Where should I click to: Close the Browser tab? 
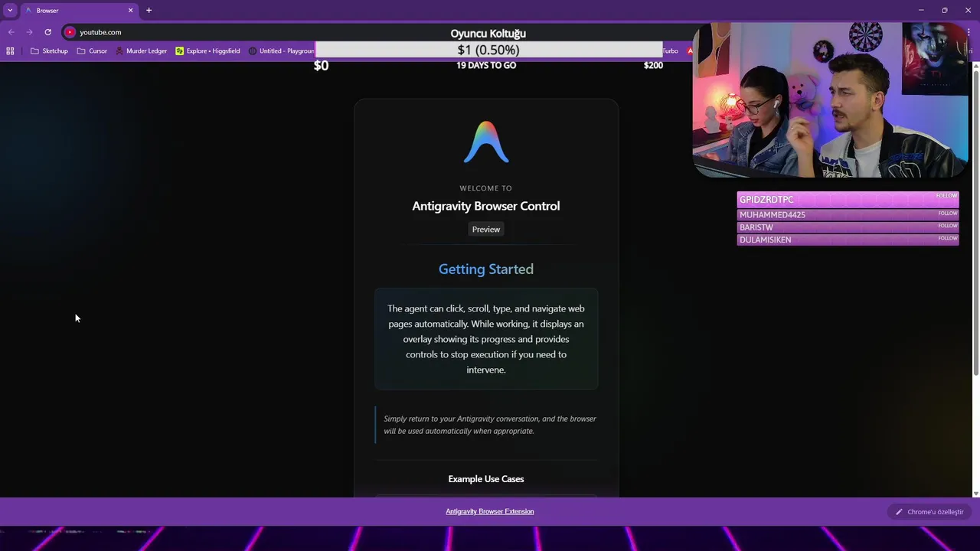click(x=130, y=11)
